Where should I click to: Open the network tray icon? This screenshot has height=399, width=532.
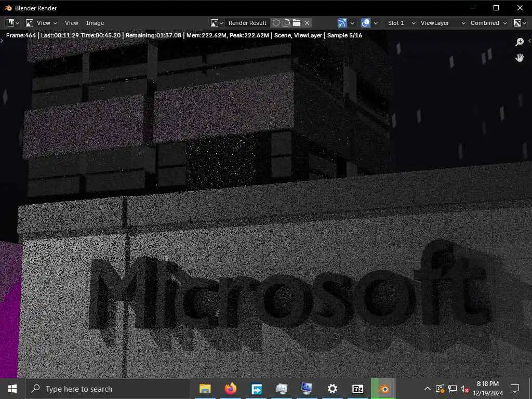pyautogui.click(x=453, y=389)
